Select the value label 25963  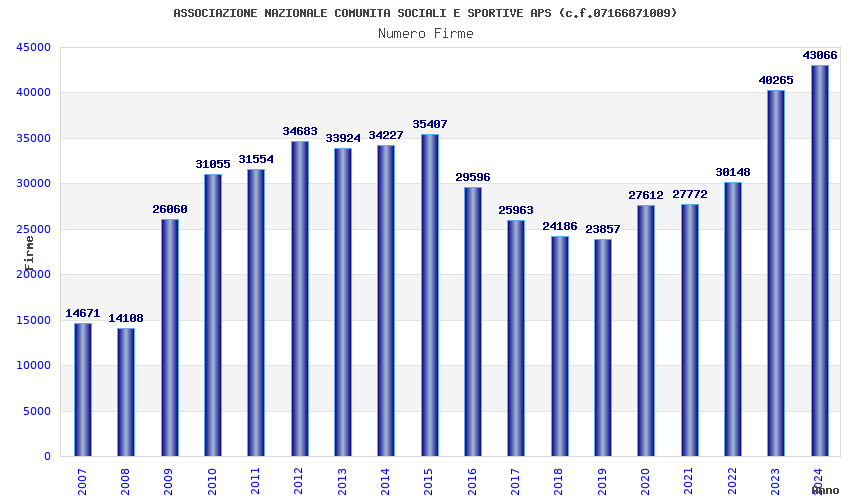tap(516, 210)
